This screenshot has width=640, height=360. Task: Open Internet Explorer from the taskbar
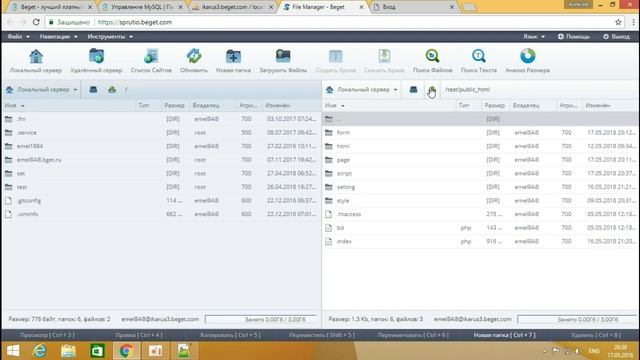click(40, 351)
